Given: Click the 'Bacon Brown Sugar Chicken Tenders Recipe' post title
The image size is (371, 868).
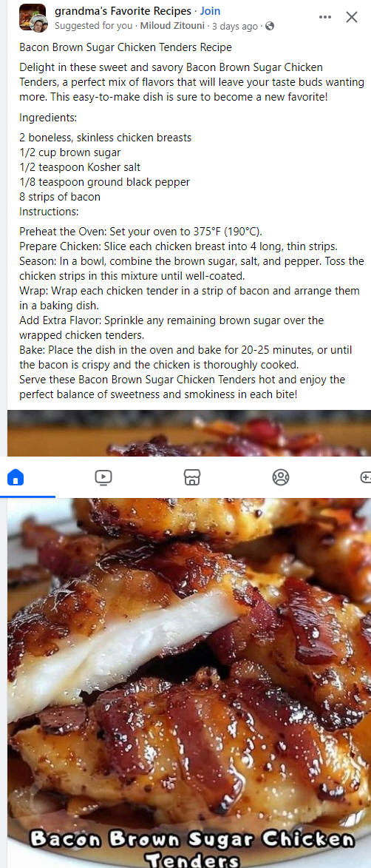Looking at the screenshot, I should [x=126, y=47].
